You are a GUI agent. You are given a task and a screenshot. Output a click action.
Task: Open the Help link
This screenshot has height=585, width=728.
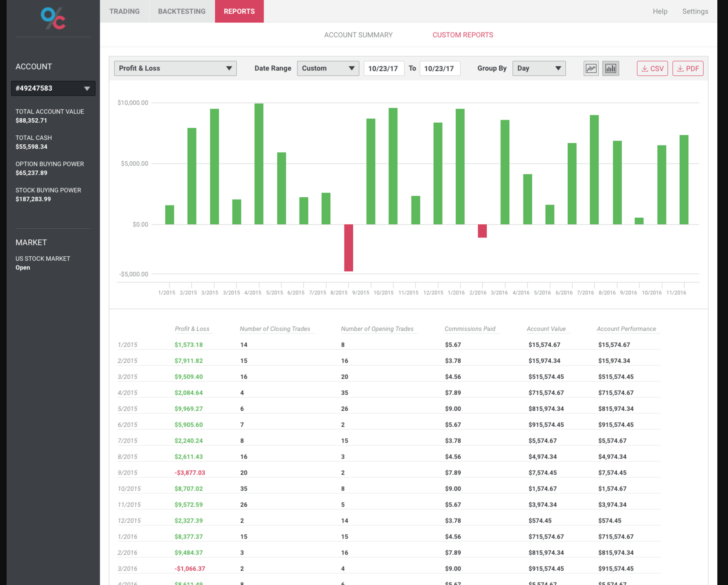click(660, 11)
